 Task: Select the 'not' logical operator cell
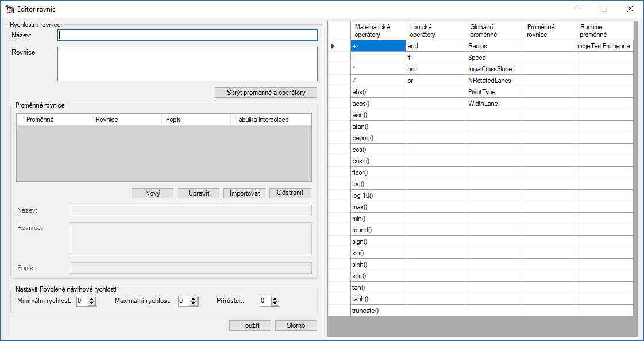click(436, 69)
